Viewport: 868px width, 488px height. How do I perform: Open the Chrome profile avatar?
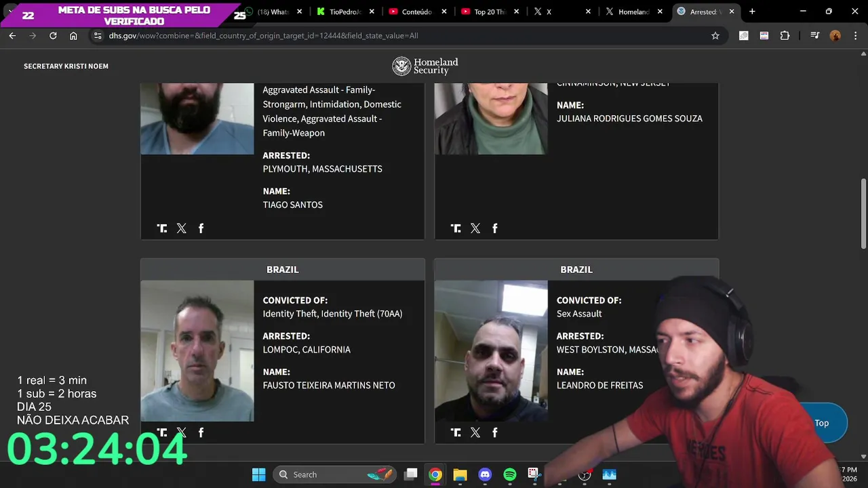click(835, 36)
